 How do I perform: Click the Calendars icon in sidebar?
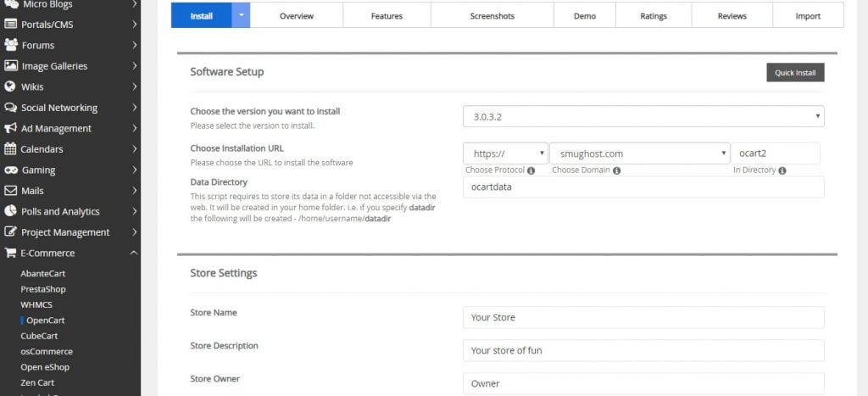pos(10,149)
